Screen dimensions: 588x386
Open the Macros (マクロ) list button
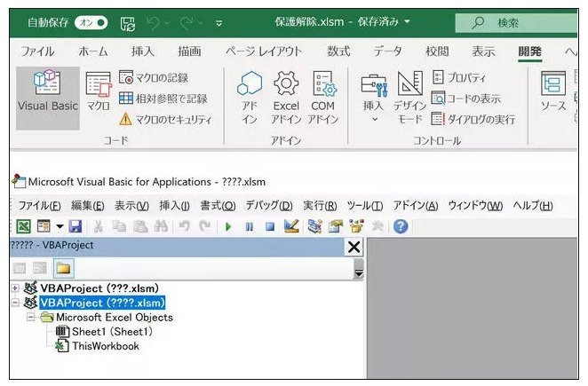coord(99,91)
